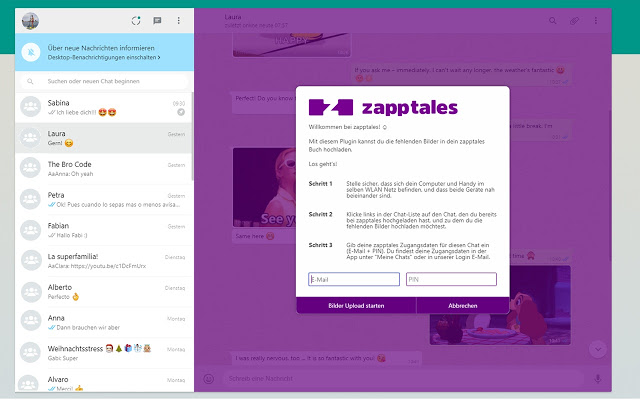Focus the PIN input field
The image size is (640, 400).
point(451,279)
